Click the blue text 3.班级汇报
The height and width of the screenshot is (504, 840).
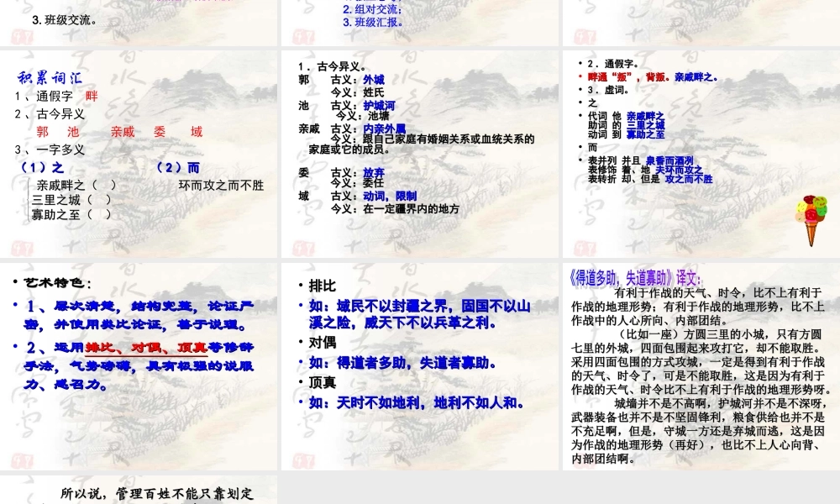(373, 23)
